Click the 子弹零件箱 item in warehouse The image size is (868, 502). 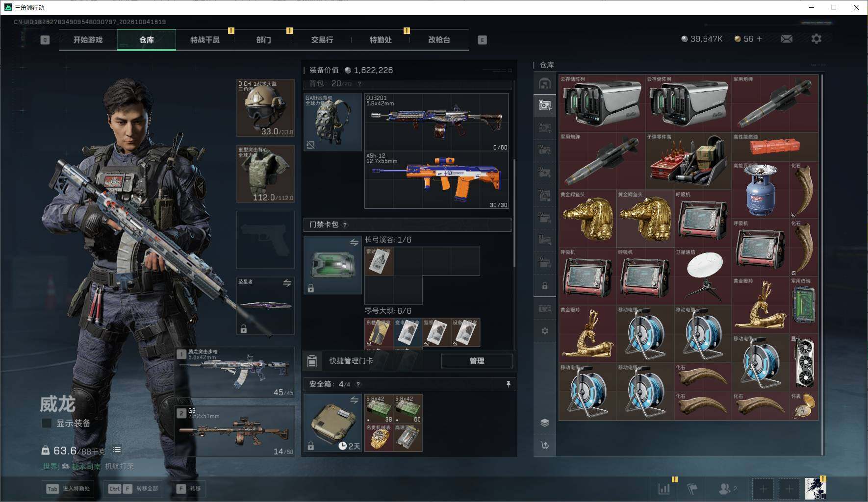[688, 161]
